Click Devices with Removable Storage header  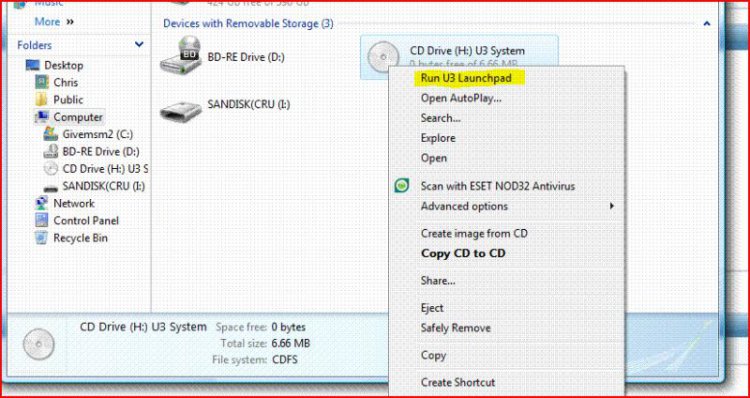click(248, 23)
